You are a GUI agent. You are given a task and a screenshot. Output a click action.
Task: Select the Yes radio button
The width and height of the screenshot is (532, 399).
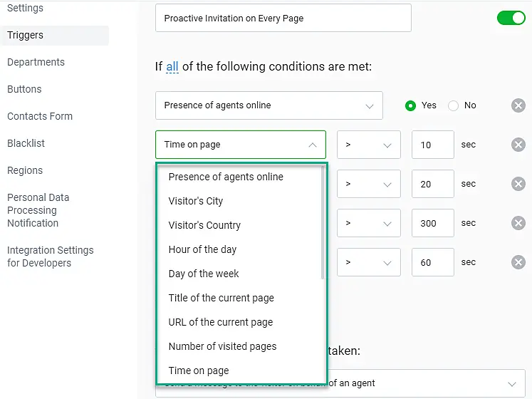click(x=410, y=105)
